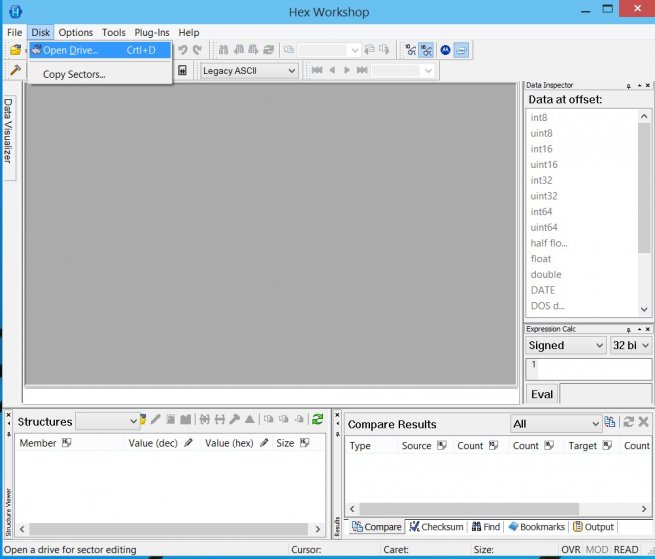The image size is (655, 559).
Task: Click the open file folder icon
Action: click(15, 50)
